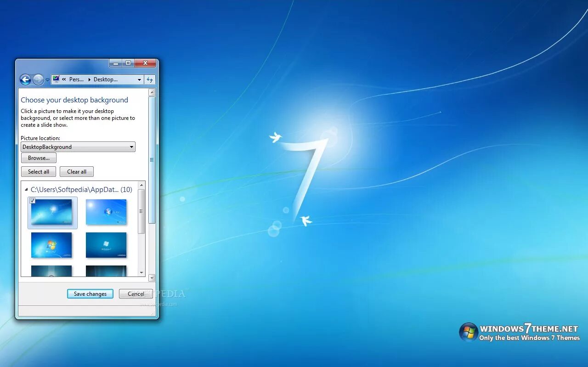This screenshot has height=367, width=588.
Task: Click Select all button
Action: click(x=39, y=172)
